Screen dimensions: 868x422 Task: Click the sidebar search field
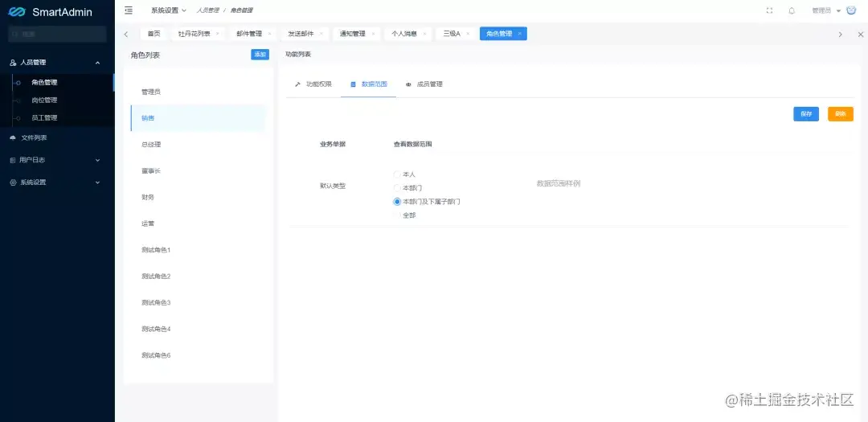click(x=57, y=35)
